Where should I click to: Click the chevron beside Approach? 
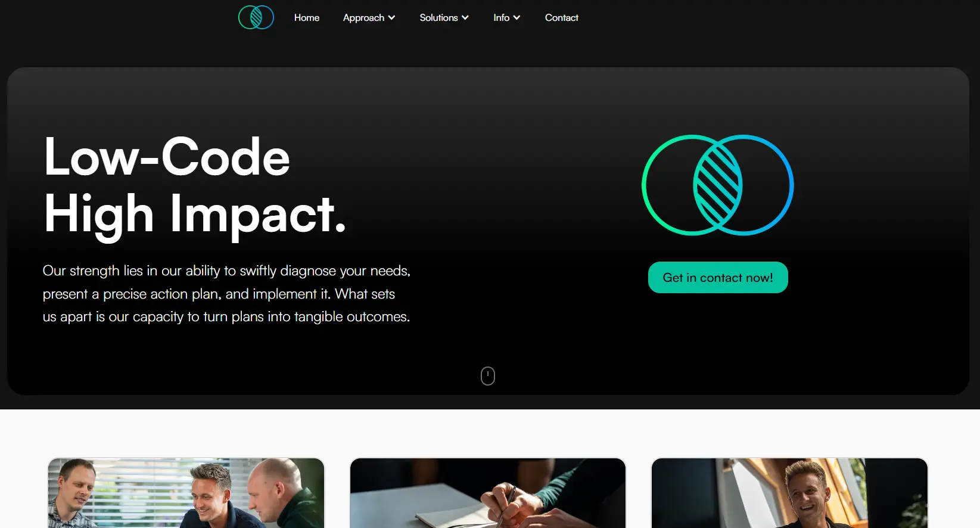point(391,18)
